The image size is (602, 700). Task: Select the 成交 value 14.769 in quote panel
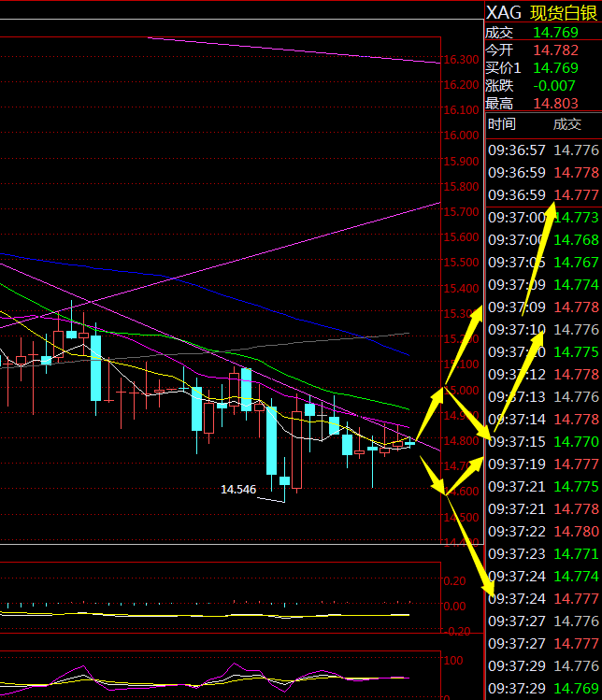555,33
